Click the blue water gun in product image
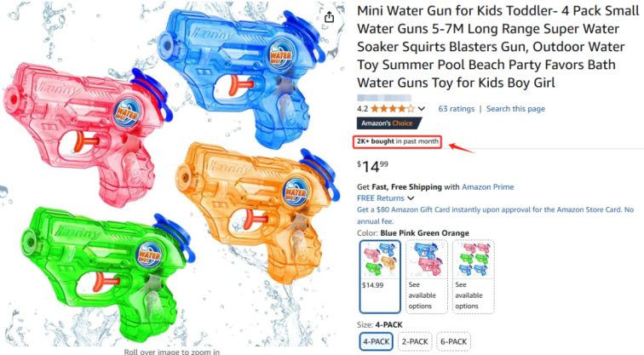The image size is (644, 355). [241, 74]
